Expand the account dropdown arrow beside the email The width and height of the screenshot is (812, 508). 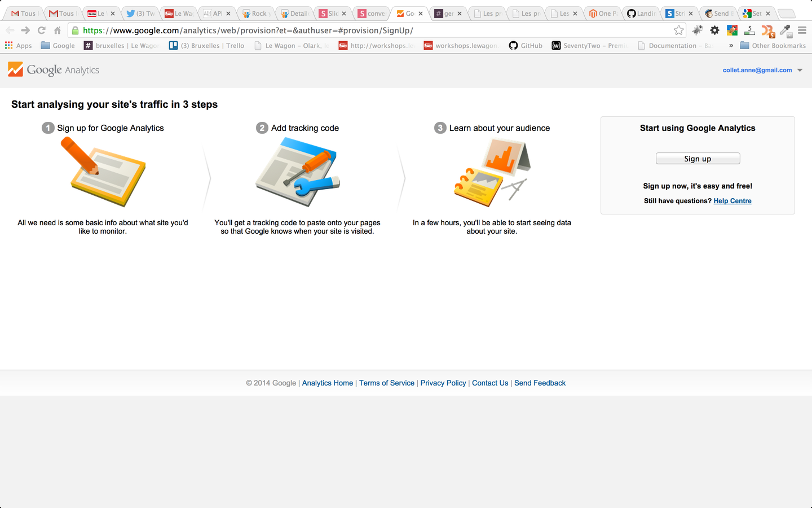(800, 71)
